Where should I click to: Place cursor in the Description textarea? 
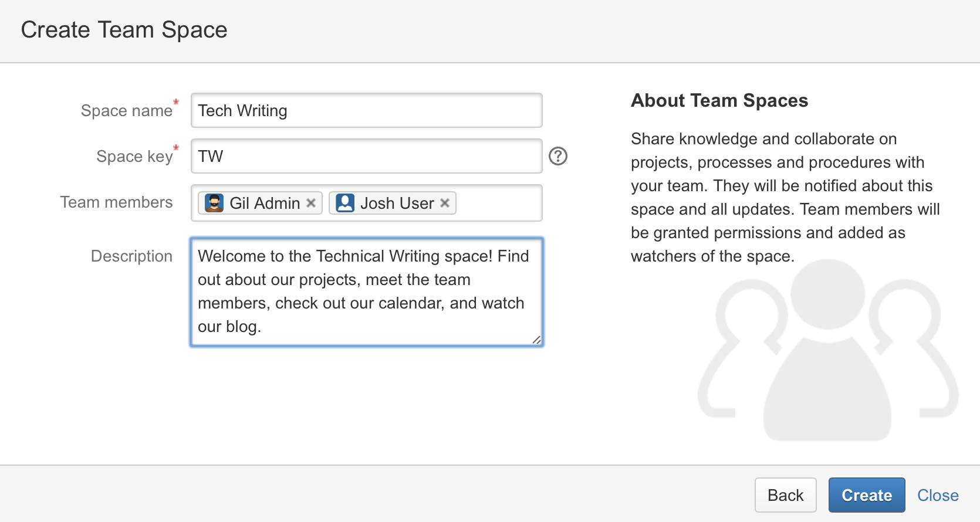(x=366, y=291)
